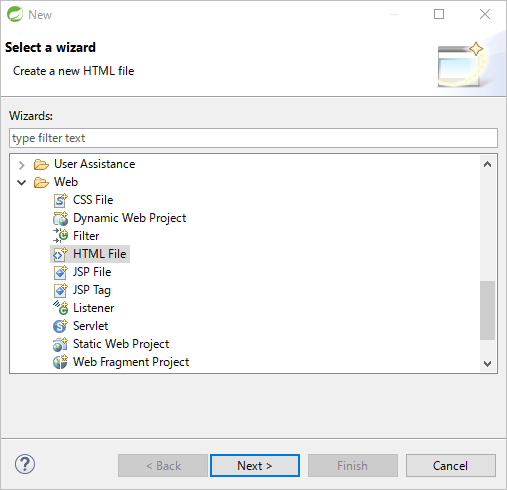This screenshot has width=507, height=490.
Task: Click the Dynamic Web Project icon
Action: click(60, 218)
